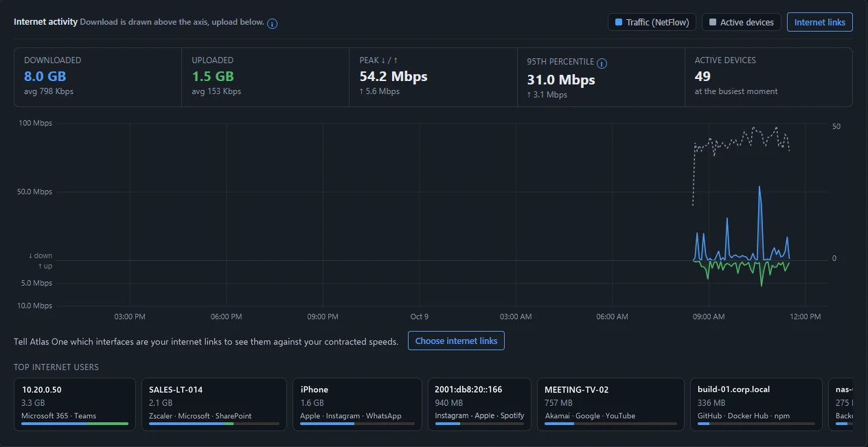This screenshot has height=447, width=868.
Task: Click the 50.0 Mbps axis label
Action: click(x=34, y=192)
